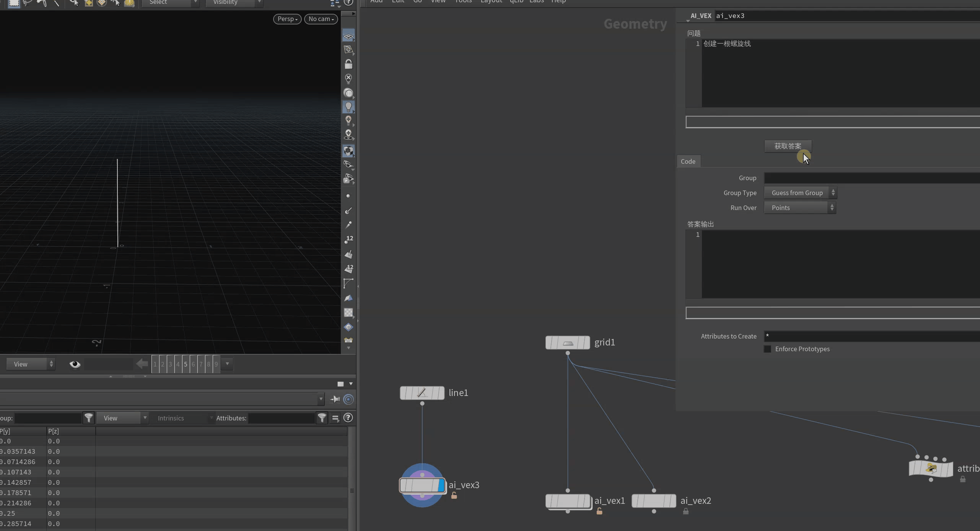Click the attribute filter funnel icon

pyautogui.click(x=322, y=418)
